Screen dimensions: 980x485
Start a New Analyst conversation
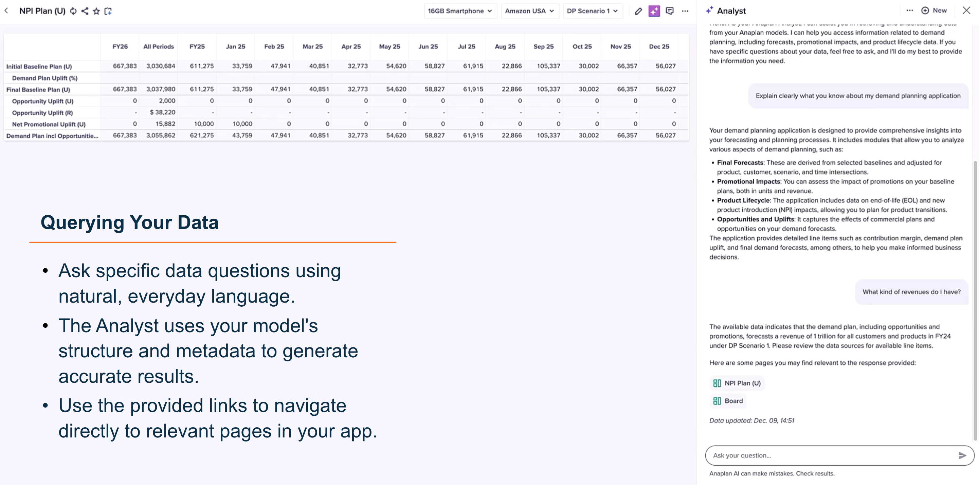[x=934, y=11]
